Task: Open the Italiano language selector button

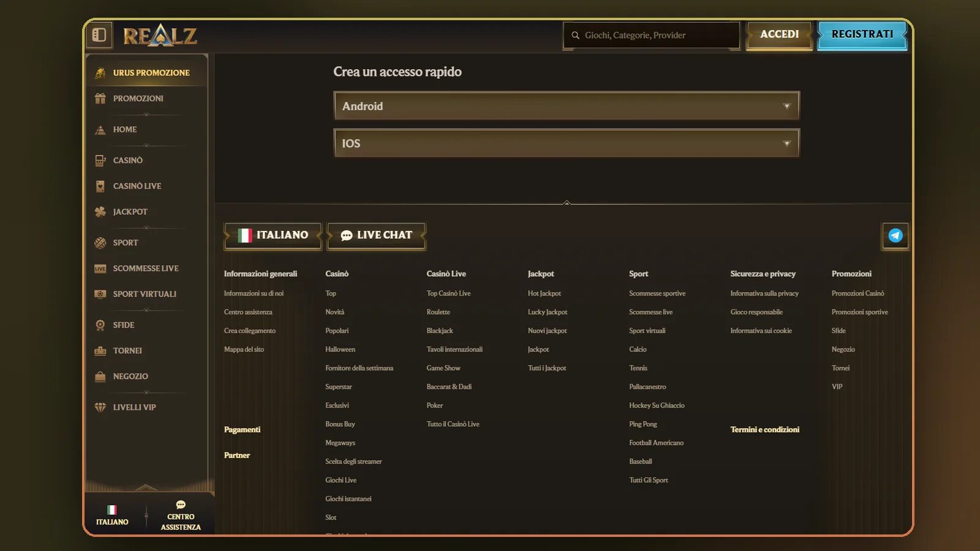Action: coord(273,236)
